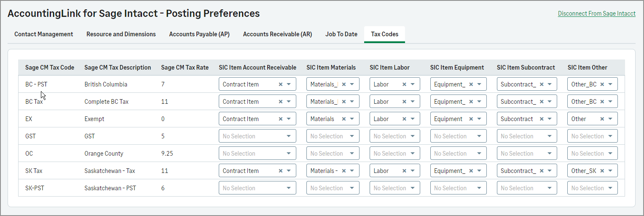
Task: Clear Materials selection in EX row
Action: 344,119
